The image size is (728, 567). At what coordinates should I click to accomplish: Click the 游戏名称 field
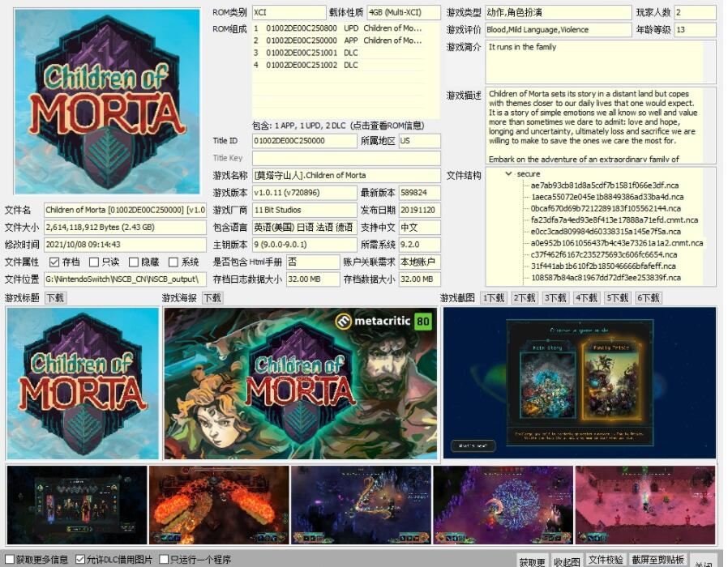pyautogui.click(x=346, y=176)
